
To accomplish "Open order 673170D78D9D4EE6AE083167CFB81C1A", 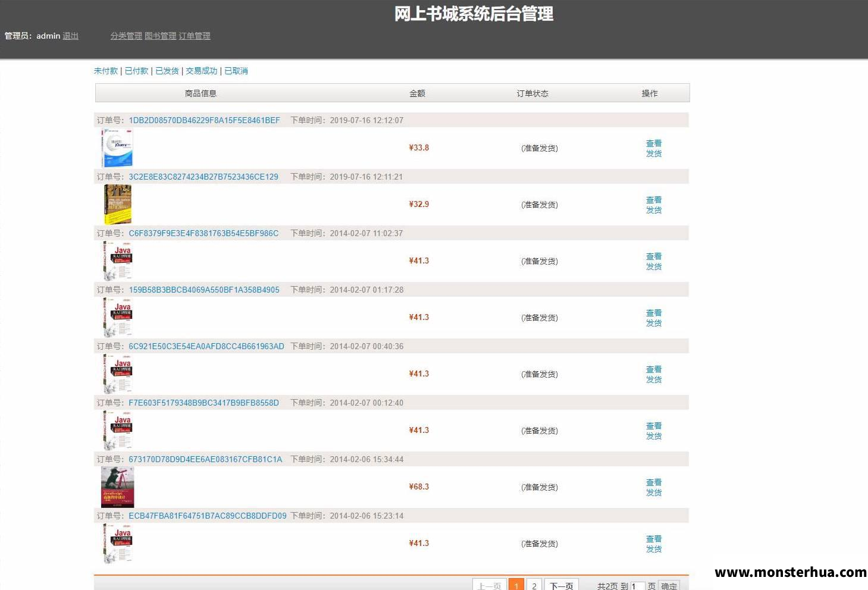I will (205, 459).
